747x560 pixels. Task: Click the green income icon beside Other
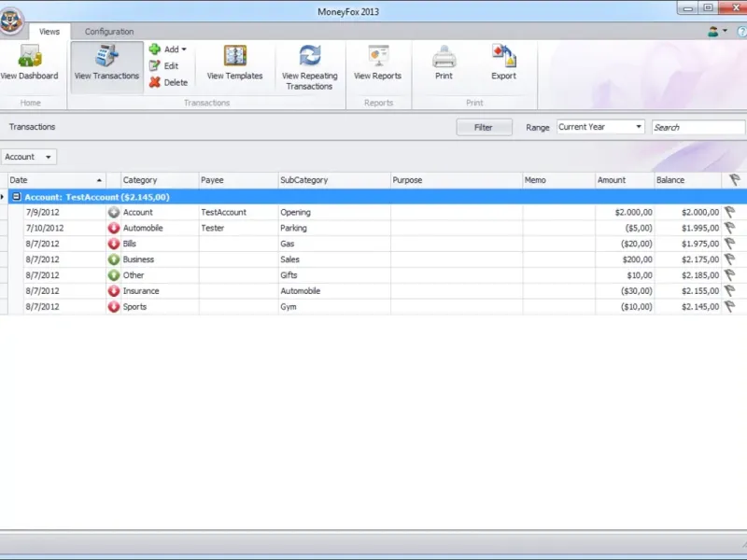click(x=113, y=275)
